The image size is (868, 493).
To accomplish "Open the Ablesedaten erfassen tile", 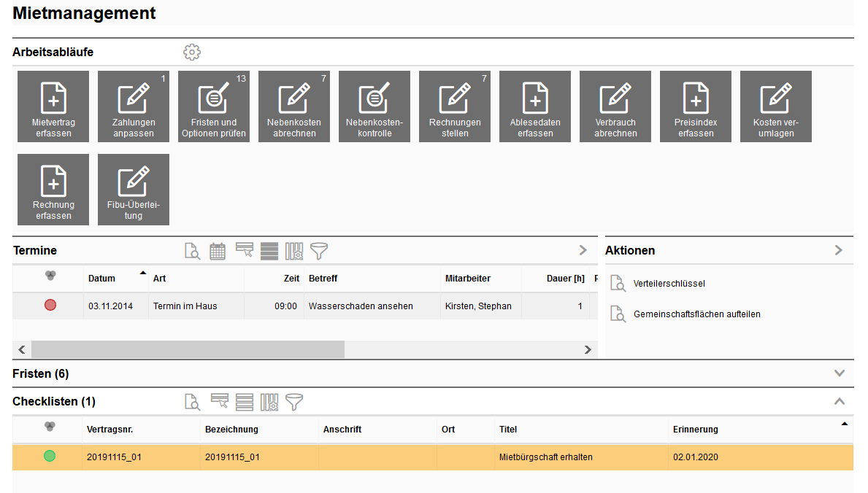I will click(x=535, y=106).
